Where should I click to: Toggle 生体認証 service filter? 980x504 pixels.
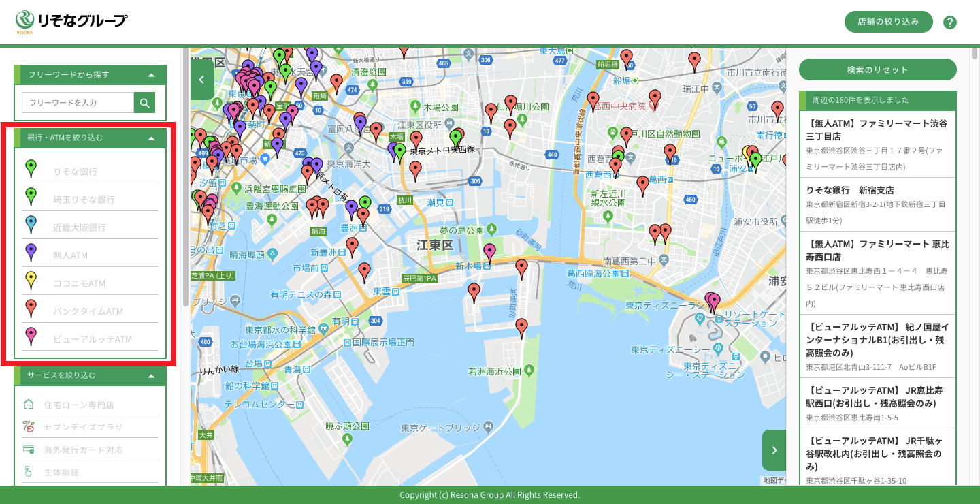click(x=90, y=472)
